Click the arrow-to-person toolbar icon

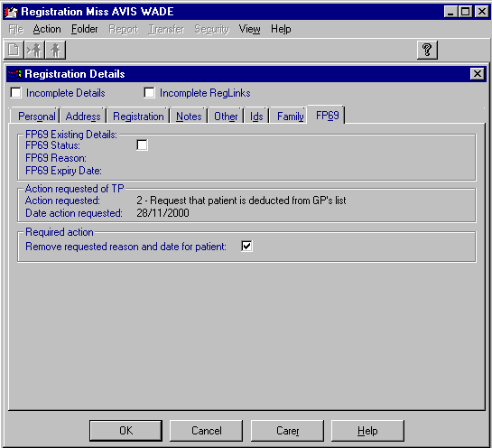34,50
